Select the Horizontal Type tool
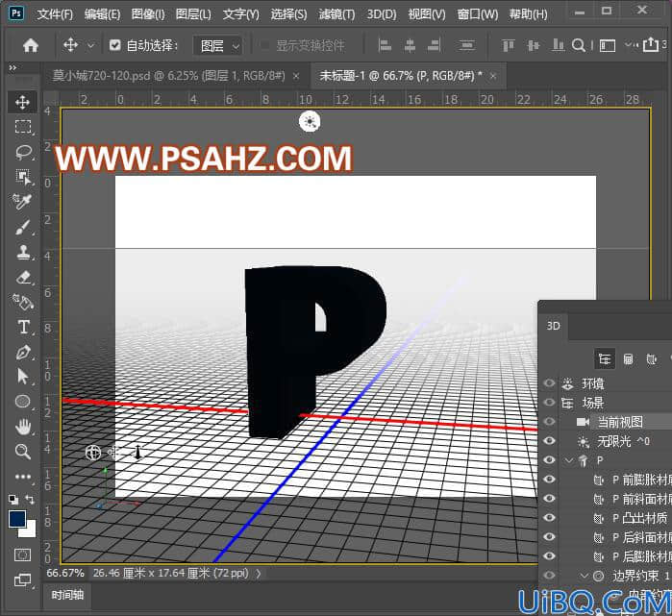Image resolution: width=672 pixels, height=616 pixels. click(x=22, y=328)
